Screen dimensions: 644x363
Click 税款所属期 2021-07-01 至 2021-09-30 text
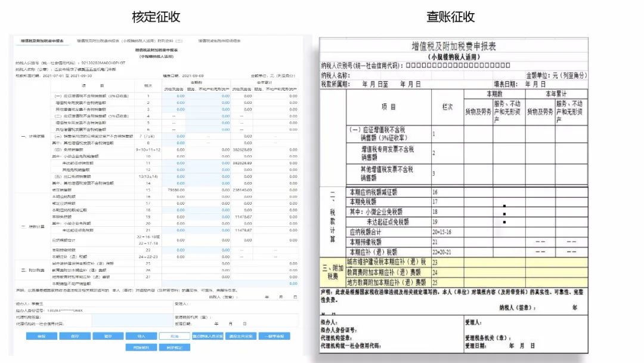54,76
